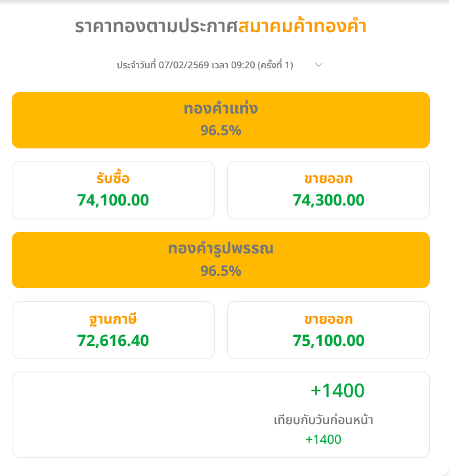Click the รับซื้อ label in gold bar card
Screen dimensions: 449x476
pos(113,179)
